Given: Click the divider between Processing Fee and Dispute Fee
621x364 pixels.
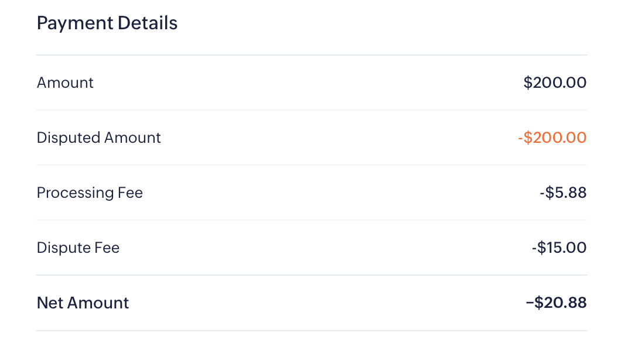Looking at the screenshot, I should [311, 220].
